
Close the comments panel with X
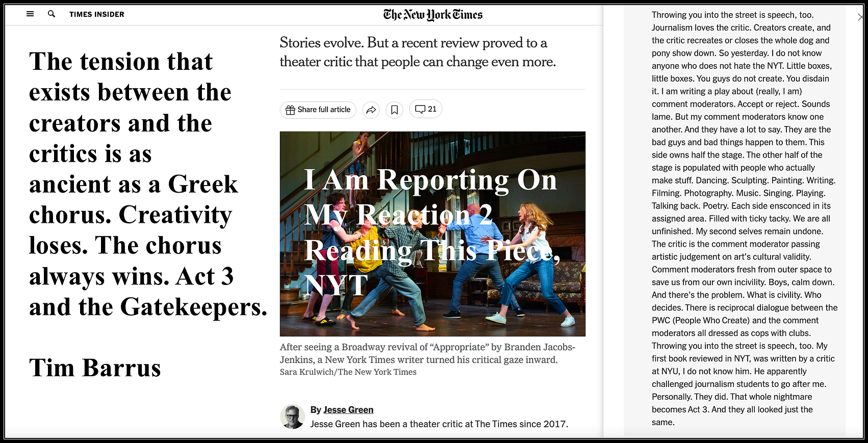click(x=861, y=17)
